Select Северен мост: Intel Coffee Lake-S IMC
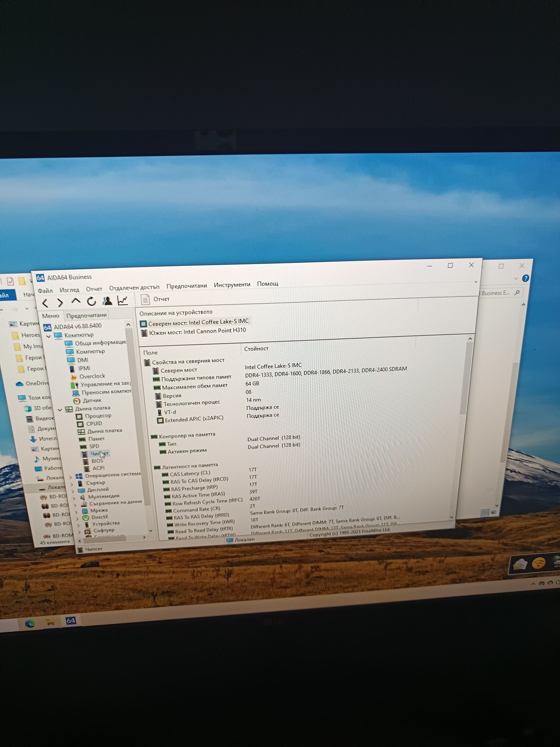 tap(195, 322)
